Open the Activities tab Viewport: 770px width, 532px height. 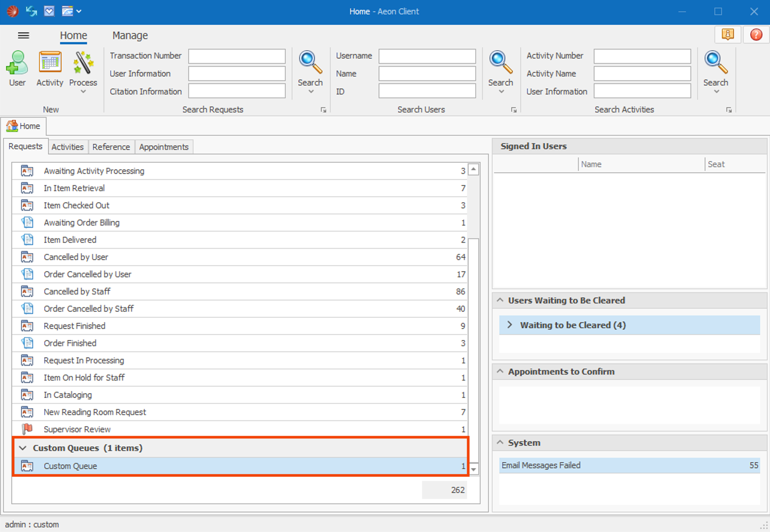[x=67, y=146]
